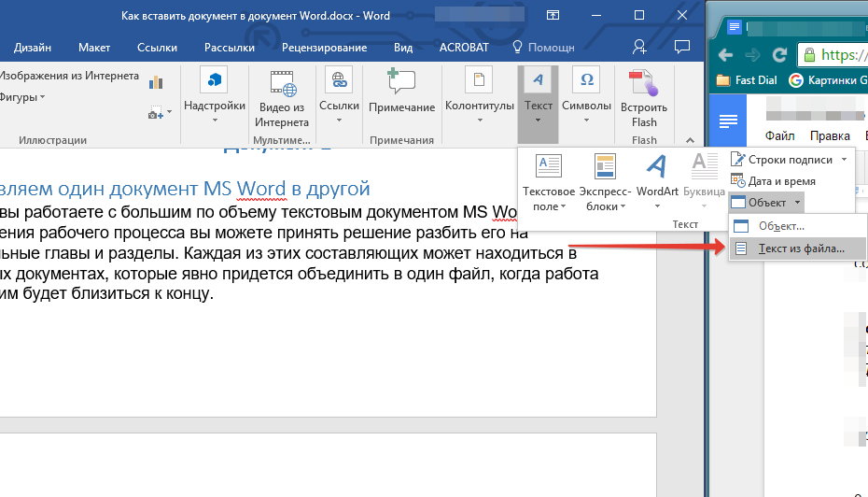Click the Share person icon in ribbon
The image size is (868, 497).
(x=639, y=47)
